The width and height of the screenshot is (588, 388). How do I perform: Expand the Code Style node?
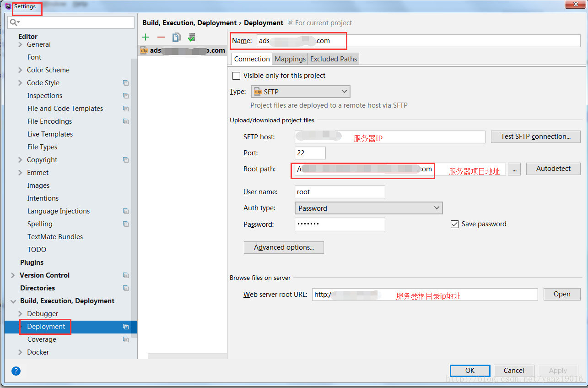[20, 83]
